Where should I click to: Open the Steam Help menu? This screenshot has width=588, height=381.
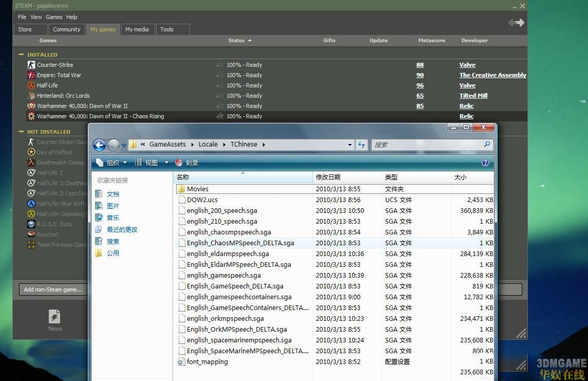click(71, 17)
